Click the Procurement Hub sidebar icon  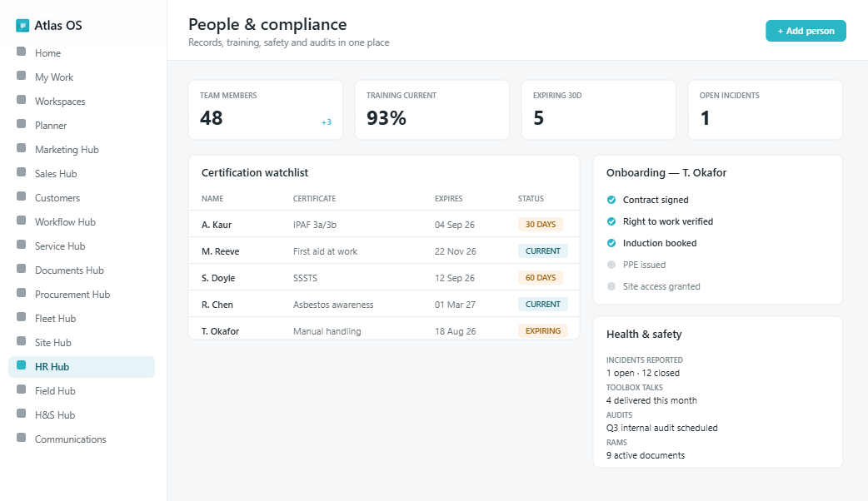pyautogui.click(x=22, y=293)
